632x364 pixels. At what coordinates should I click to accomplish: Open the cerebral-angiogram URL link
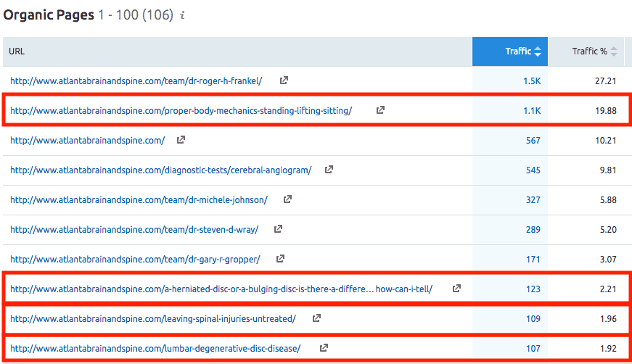coord(161,170)
